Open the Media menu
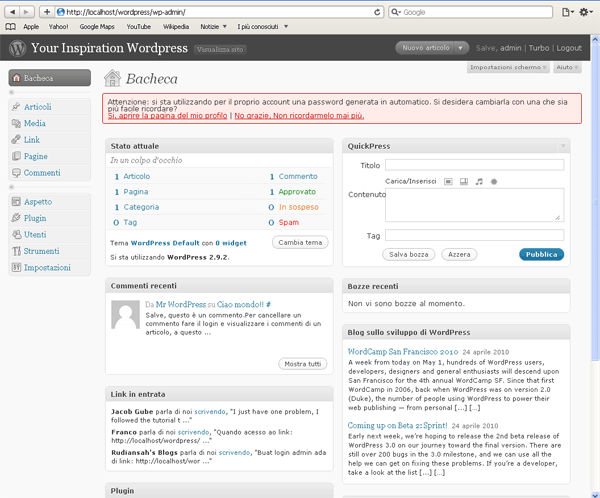 (x=34, y=123)
